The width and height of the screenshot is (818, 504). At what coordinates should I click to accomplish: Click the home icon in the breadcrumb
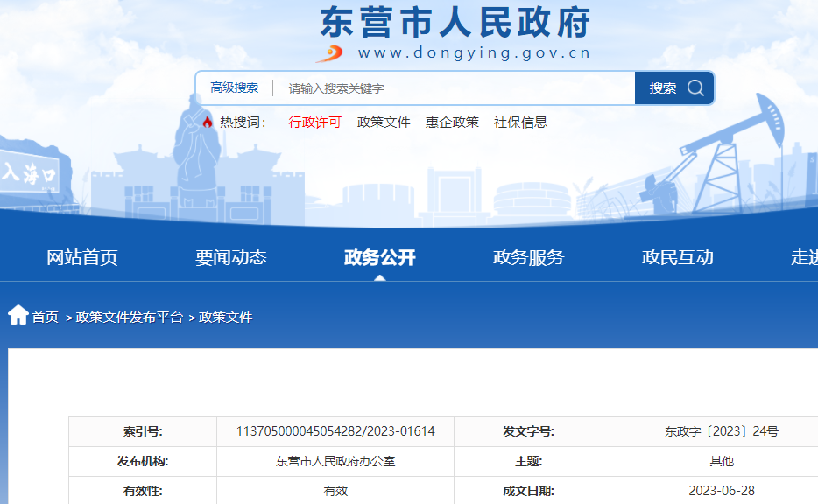point(18,315)
